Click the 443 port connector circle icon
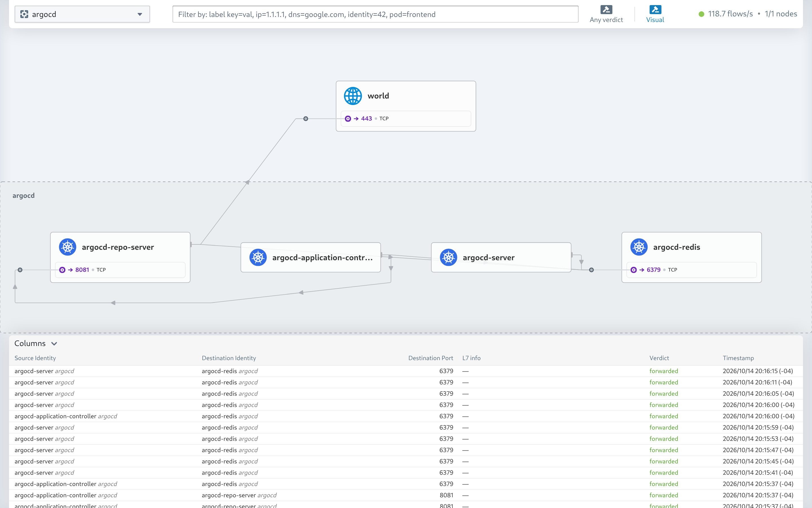Viewport: 812px width, 508px height. pos(348,119)
